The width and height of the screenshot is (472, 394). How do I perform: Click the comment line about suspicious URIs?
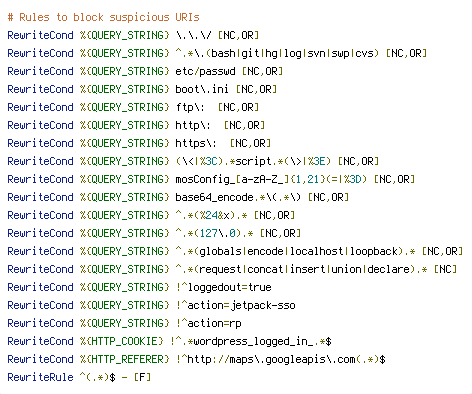coord(103,17)
